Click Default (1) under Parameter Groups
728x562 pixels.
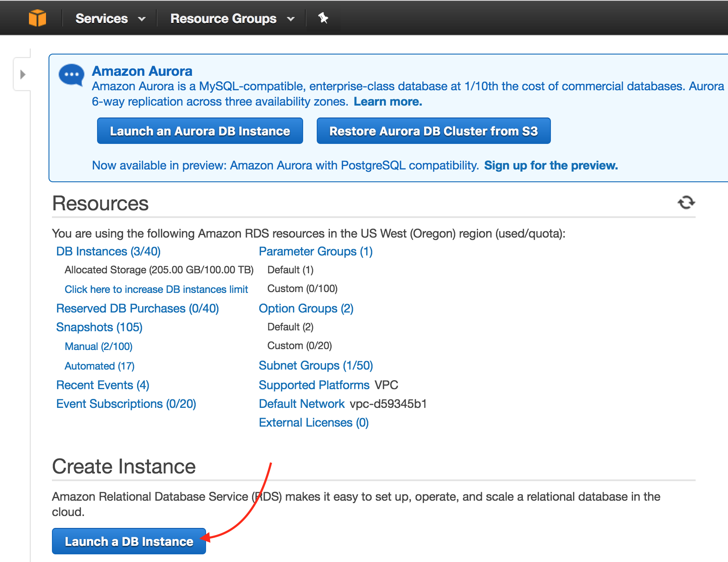tap(290, 270)
